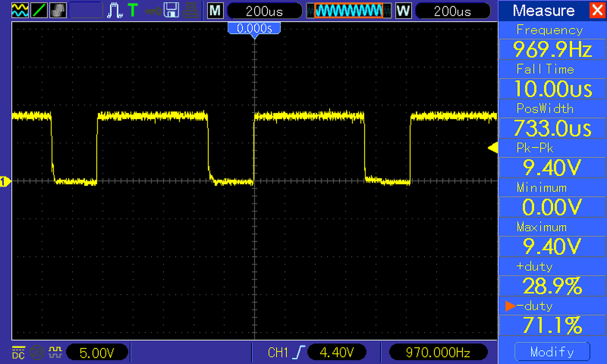Screen dimensions: 607x364
Task: Click the 970.000Hz frequency counter field
Action: (x=438, y=352)
